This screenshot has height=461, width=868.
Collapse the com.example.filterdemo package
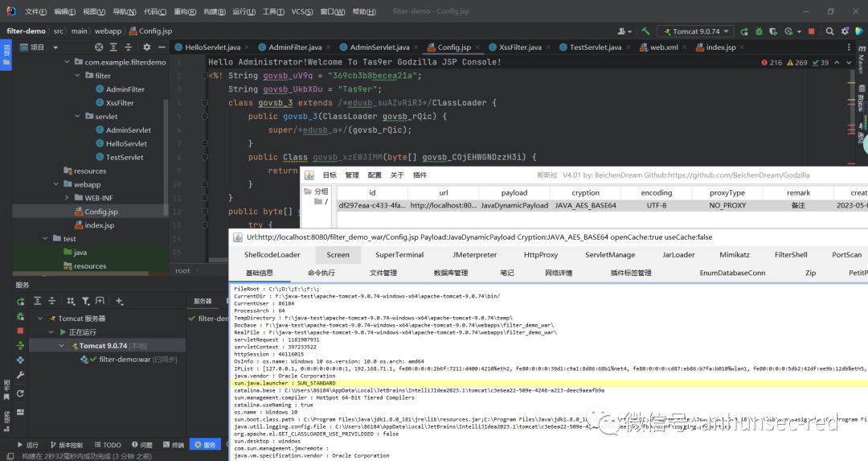67,62
